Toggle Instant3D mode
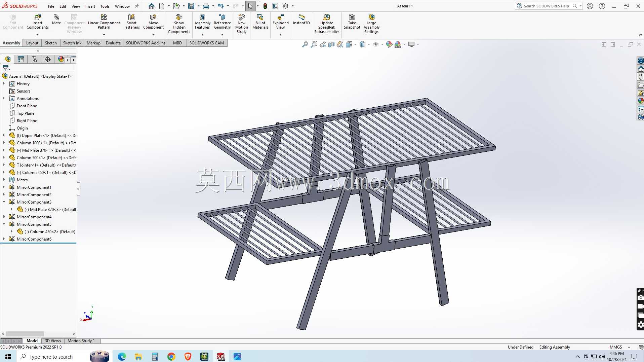This screenshot has height=362, width=644. [301, 20]
